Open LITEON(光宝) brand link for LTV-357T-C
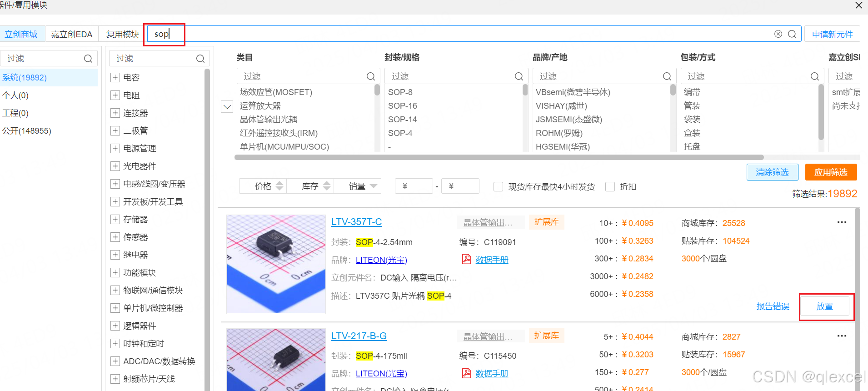The height and width of the screenshot is (391, 868). click(381, 260)
